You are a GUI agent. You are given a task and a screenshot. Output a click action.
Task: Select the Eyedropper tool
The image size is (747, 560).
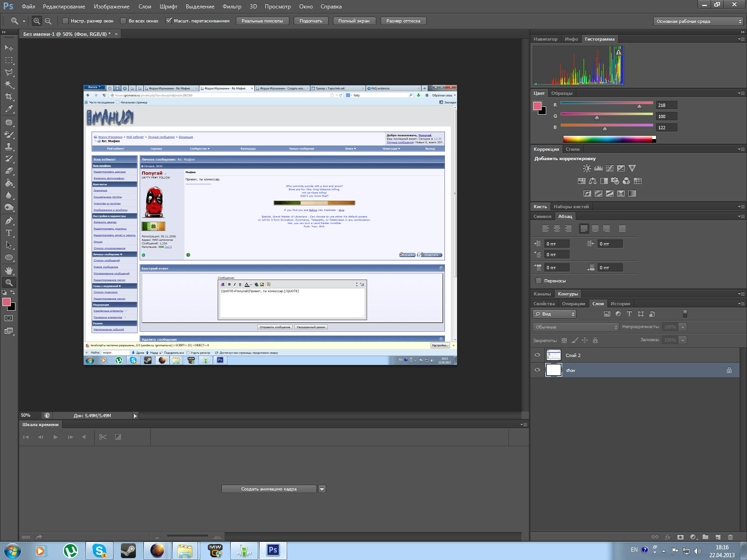pos(9,109)
